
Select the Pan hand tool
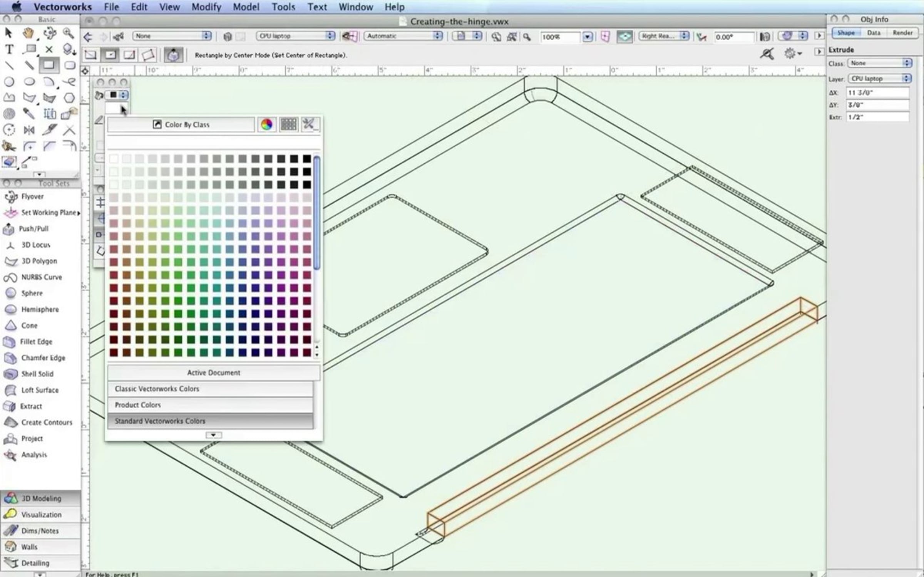click(x=28, y=34)
